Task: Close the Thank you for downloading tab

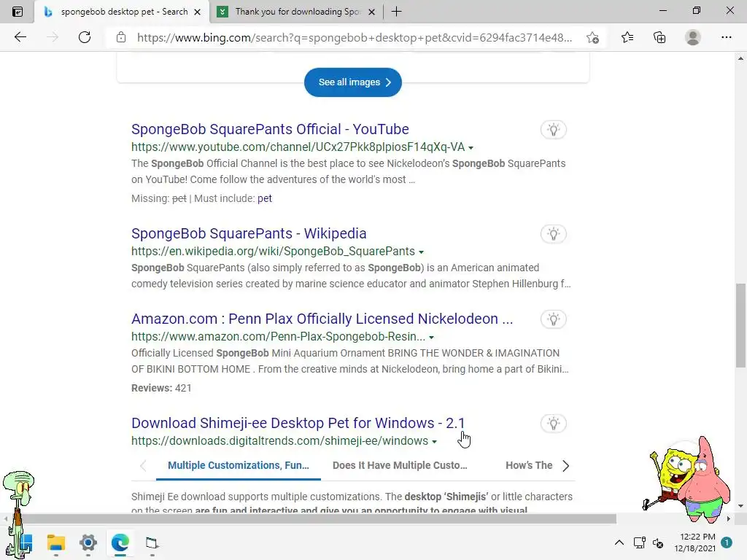Action: click(372, 12)
